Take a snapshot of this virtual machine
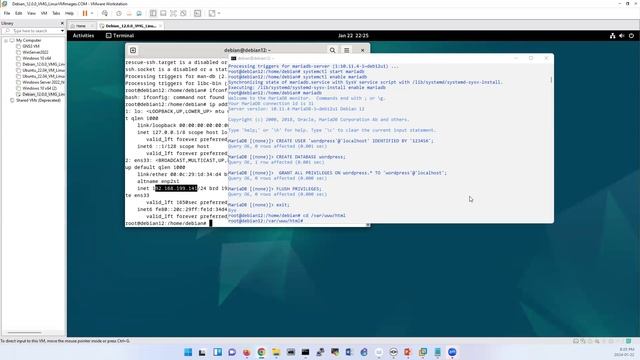Viewport: 640px width, 360px height. pos(119,13)
